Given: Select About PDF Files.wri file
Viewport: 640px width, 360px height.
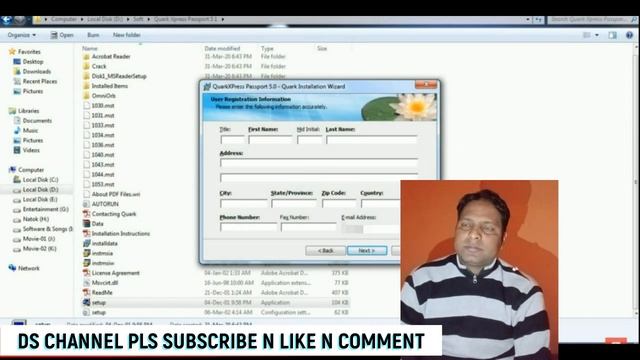Looking at the screenshot, I should (x=116, y=194).
